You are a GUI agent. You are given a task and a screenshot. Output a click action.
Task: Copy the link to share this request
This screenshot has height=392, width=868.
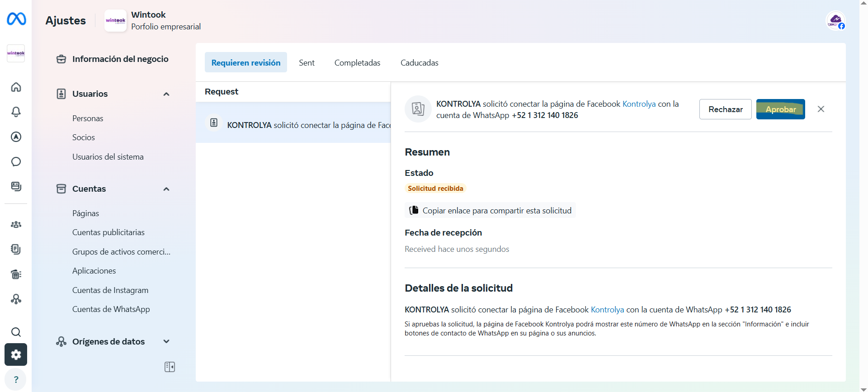[491, 211]
